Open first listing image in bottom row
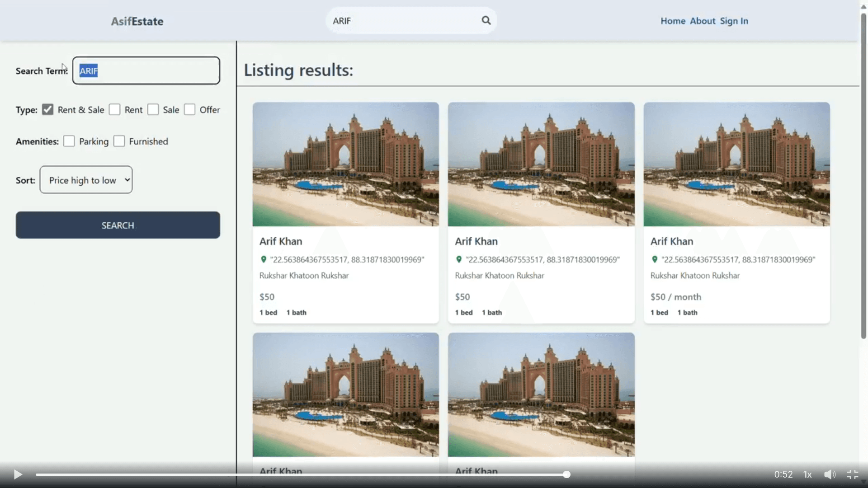 [x=346, y=395]
